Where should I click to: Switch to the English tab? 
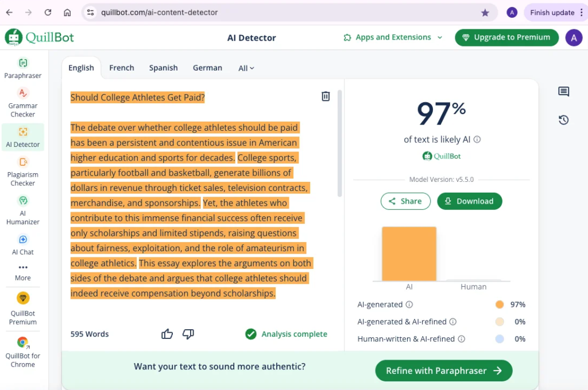[x=81, y=68]
